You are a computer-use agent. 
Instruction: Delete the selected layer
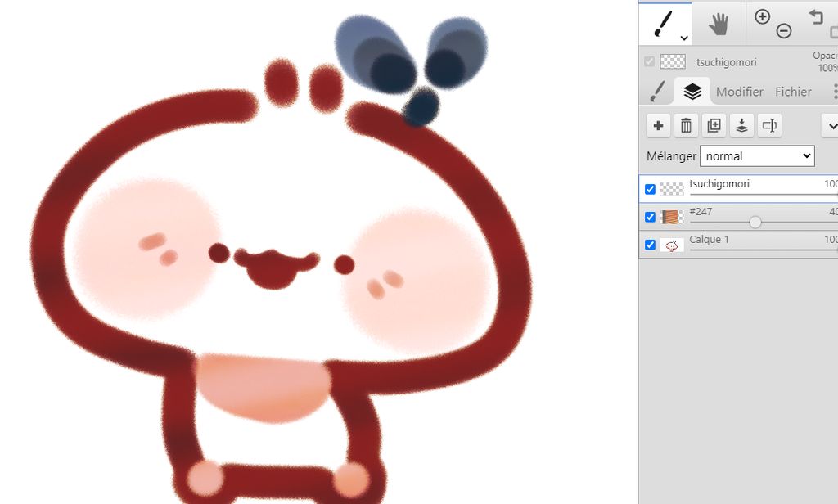[687, 126]
